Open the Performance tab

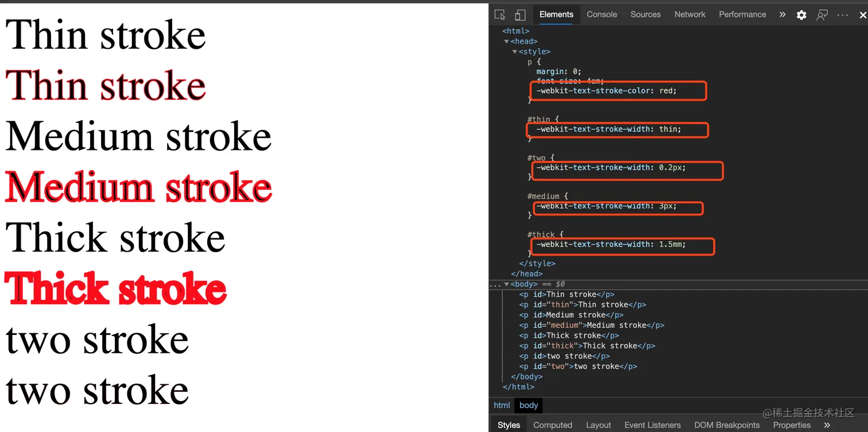[742, 14]
